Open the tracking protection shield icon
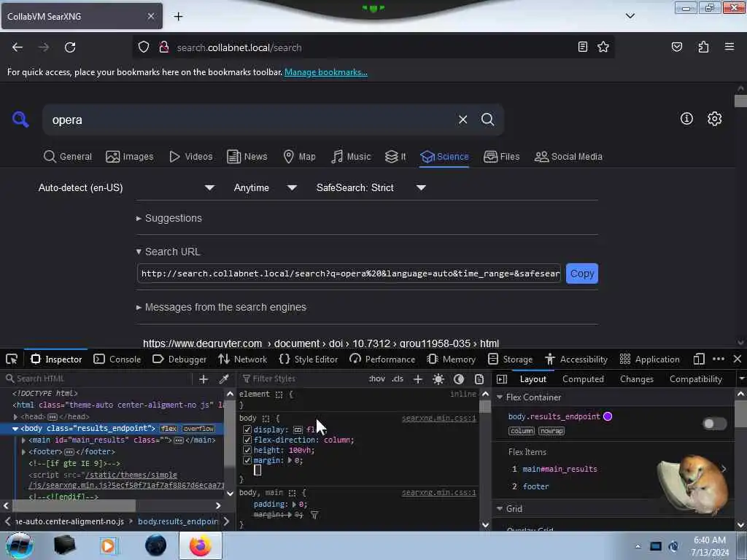 point(144,47)
